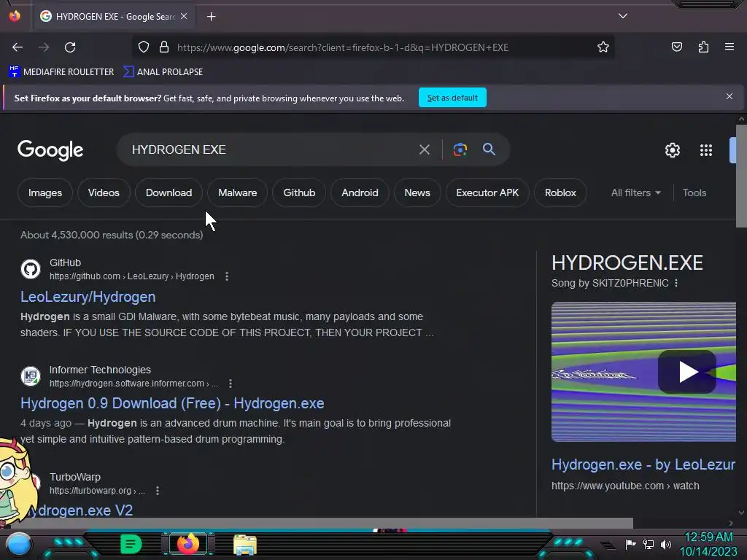Click the Google logo
This screenshot has height=560, width=747.
click(x=50, y=150)
